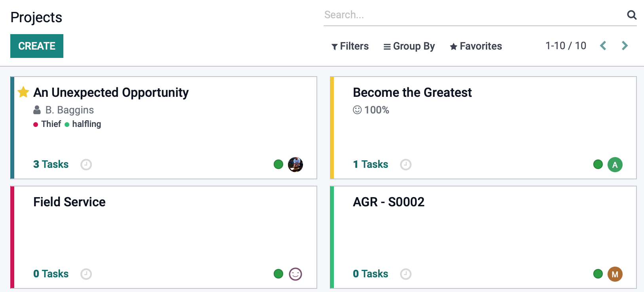
Task: Click the Search input field
Action: pos(473,15)
